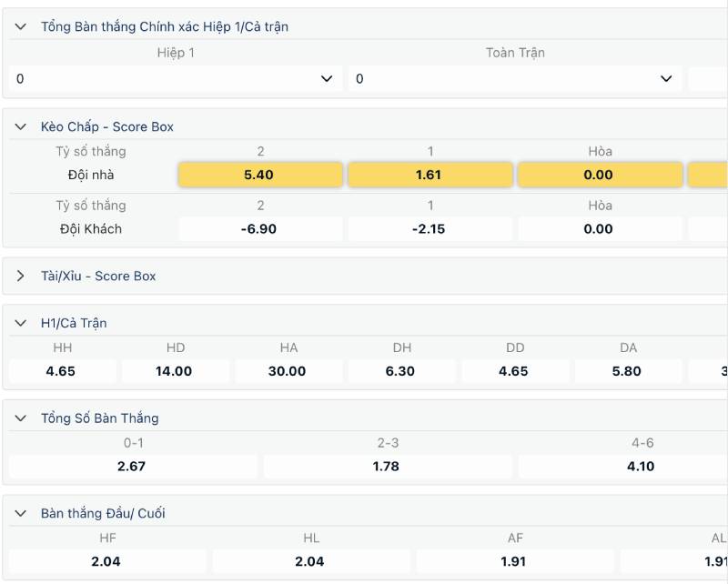
Task: Select AF first goal odds 1.91
Action: [x=515, y=561]
